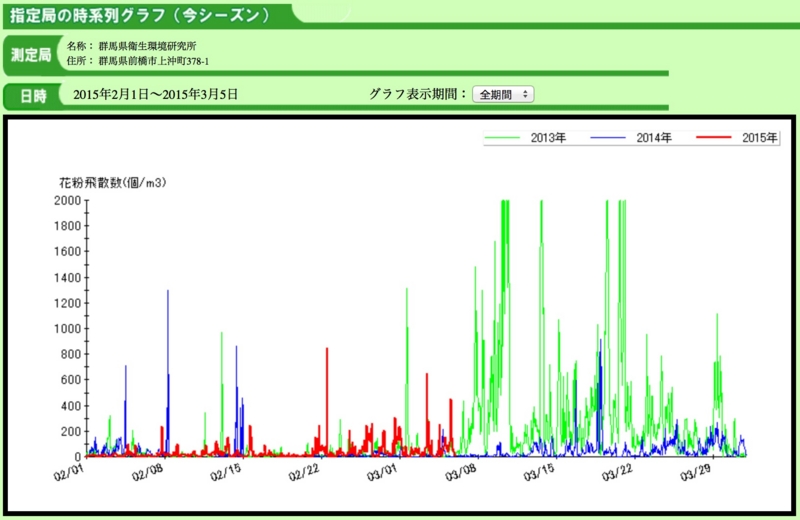Click the 600 y-axis label

[x=71, y=380]
